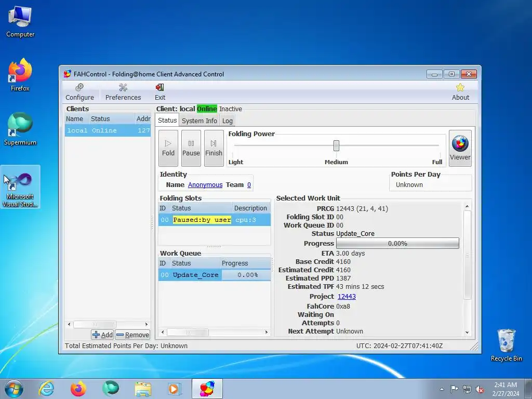
Task: Click the Pause folding button
Action: point(191,148)
